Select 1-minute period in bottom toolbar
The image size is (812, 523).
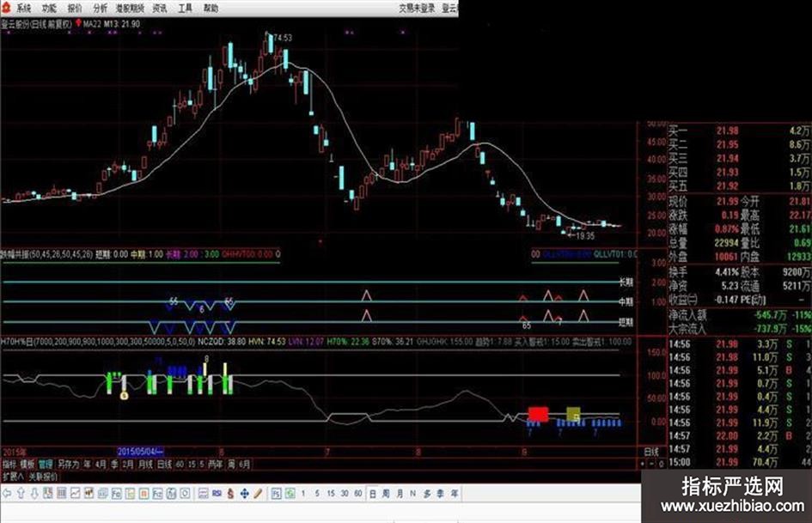[303, 494]
